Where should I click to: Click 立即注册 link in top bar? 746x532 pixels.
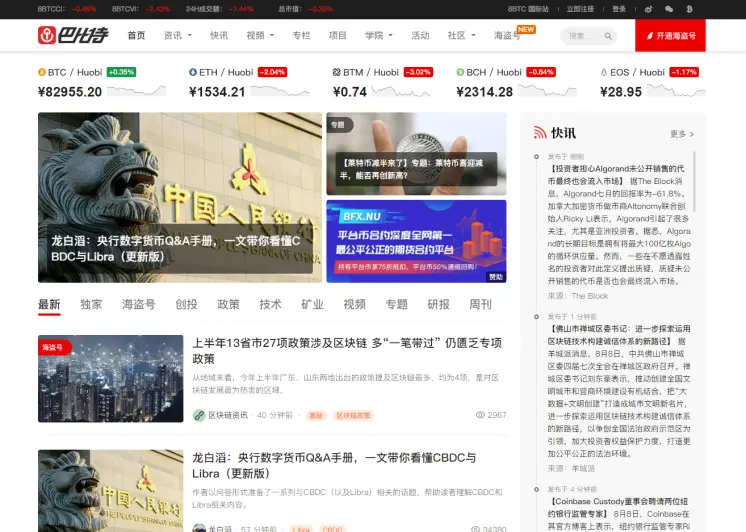(580, 9)
